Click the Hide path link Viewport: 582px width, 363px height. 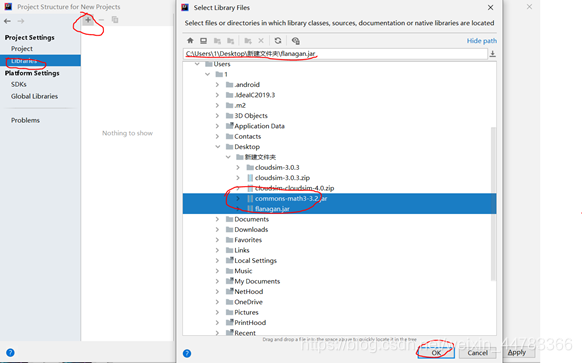pyautogui.click(x=481, y=41)
